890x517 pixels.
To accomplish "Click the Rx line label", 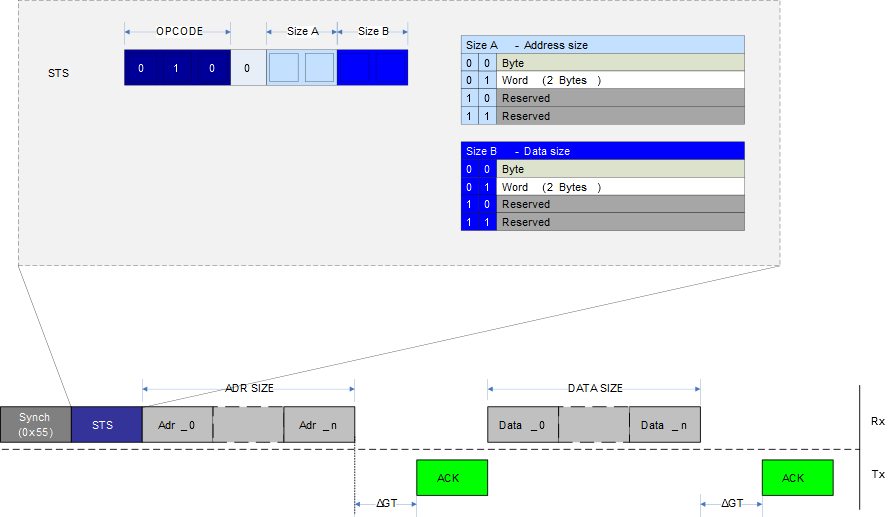I will click(x=877, y=422).
